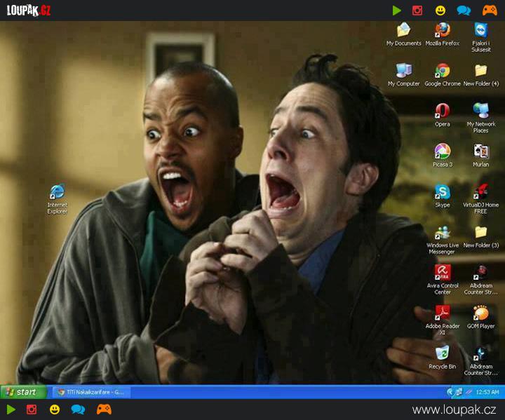
Task: Switch to the TITI Nakalkzarfare Chrome taskbar item
Action: [91, 392]
